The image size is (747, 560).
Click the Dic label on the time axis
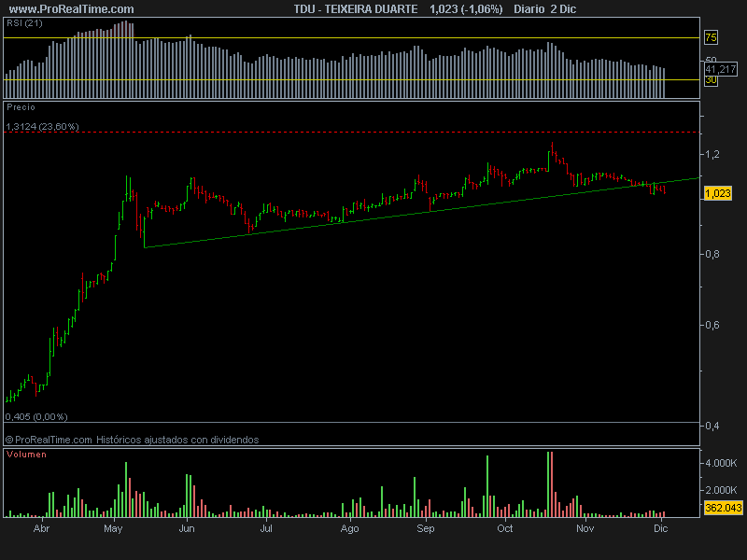click(661, 528)
